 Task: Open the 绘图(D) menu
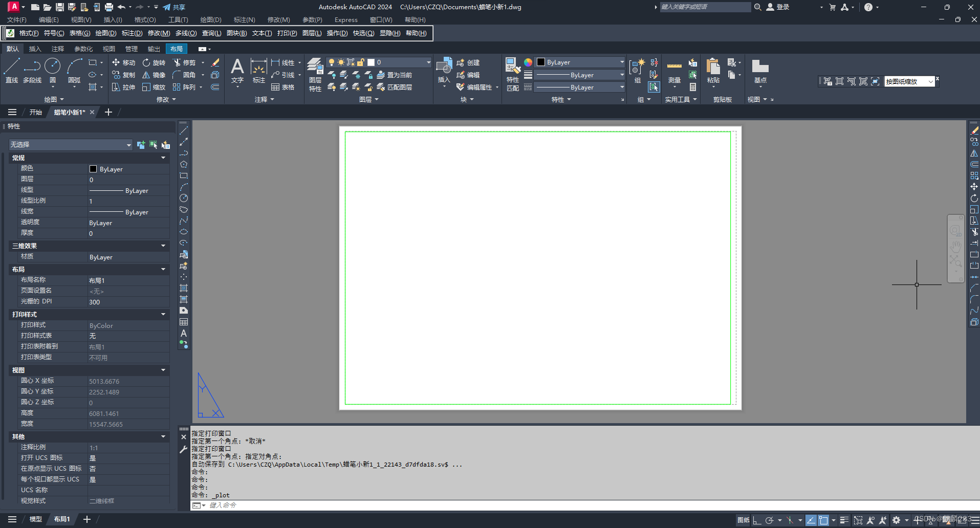[211, 19]
